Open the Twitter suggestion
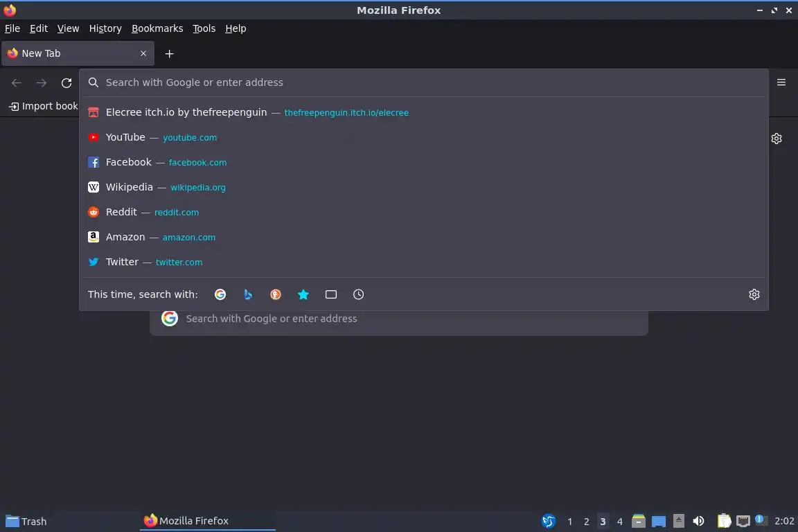798x532 pixels. (x=423, y=262)
